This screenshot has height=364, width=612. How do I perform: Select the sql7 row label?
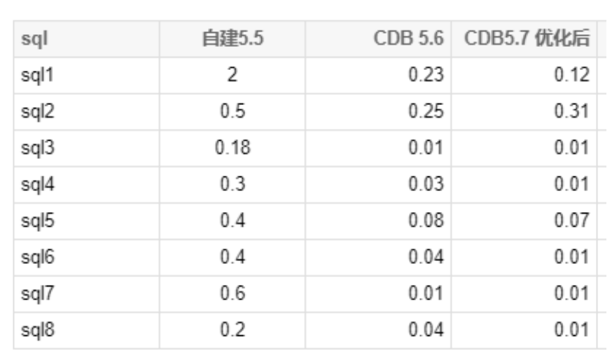tap(33, 293)
